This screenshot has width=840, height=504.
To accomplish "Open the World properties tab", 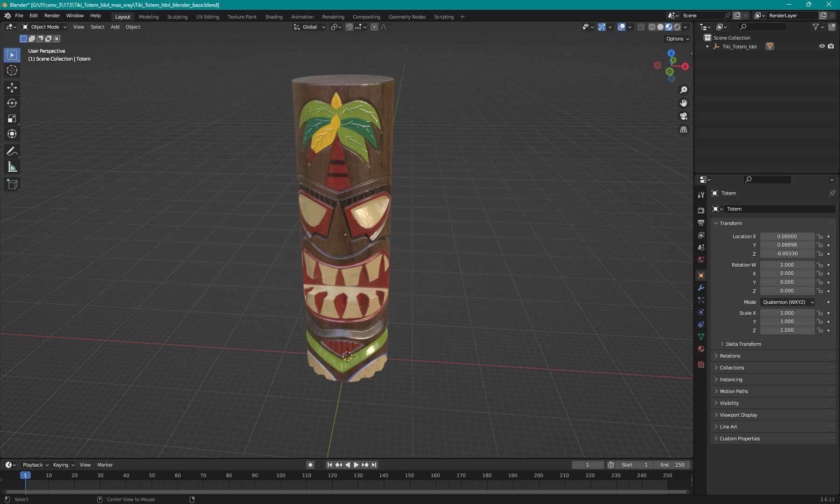I will coord(701,260).
